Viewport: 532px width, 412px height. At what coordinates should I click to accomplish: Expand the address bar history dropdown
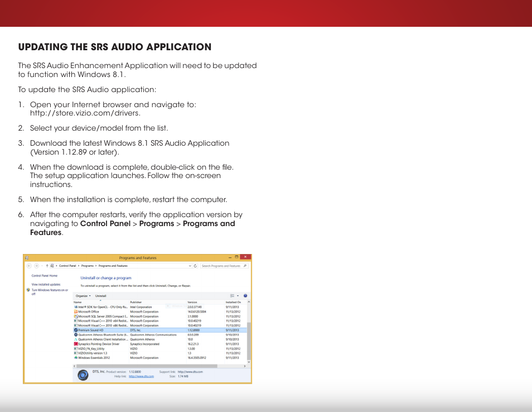pyautogui.click(x=190, y=266)
